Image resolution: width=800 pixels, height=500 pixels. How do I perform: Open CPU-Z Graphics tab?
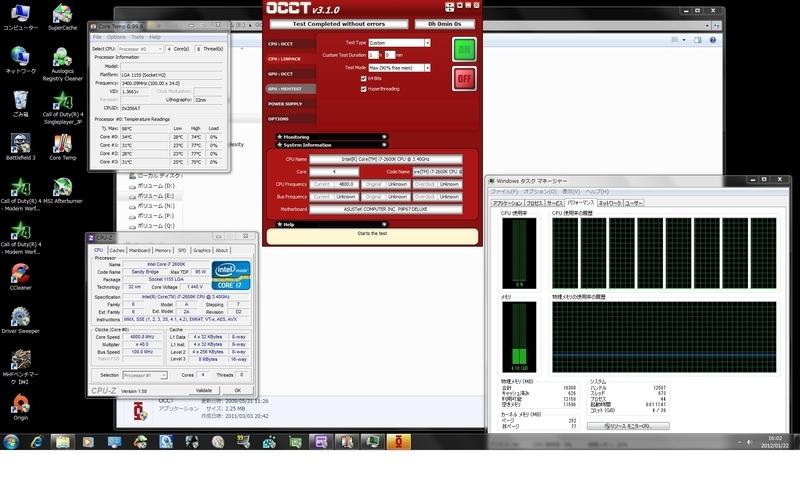(x=202, y=251)
